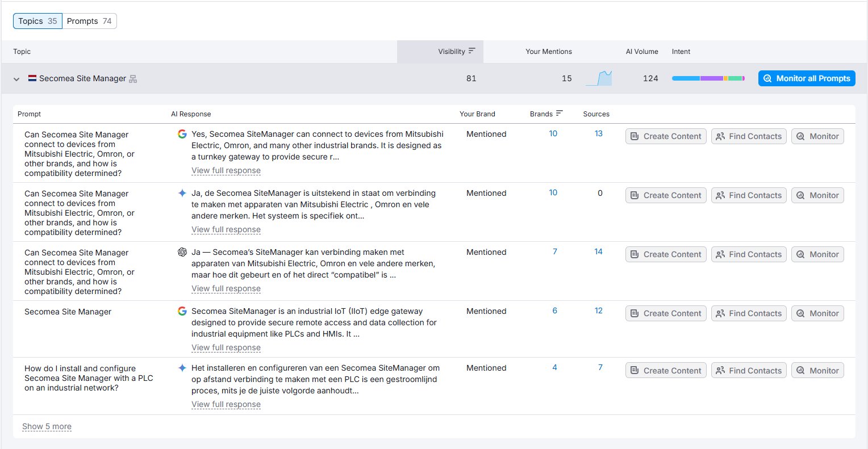Click Monitor all Prompts button
The width and height of the screenshot is (868, 449).
coord(807,78)
